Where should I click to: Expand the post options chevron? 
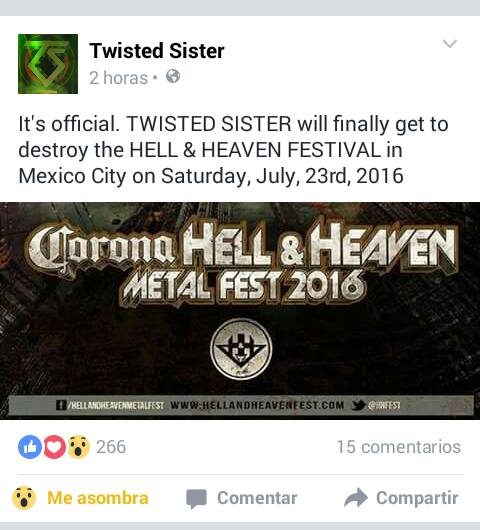pos(450,44)
